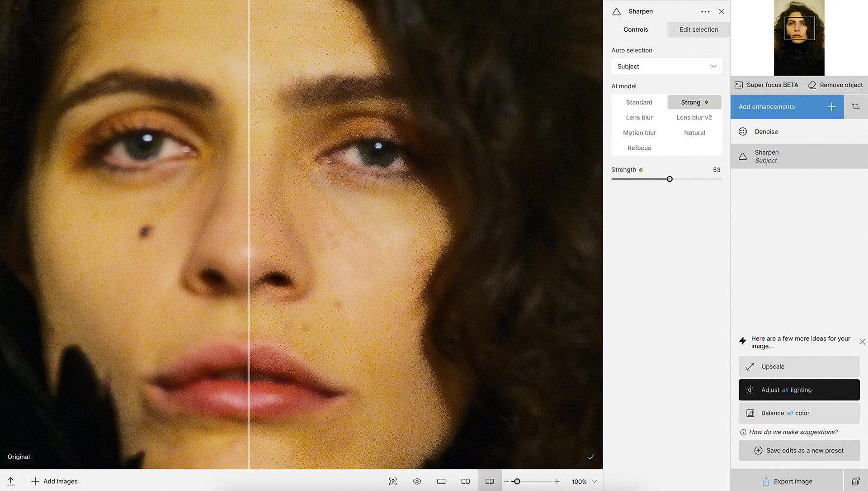Open the Sharpen panel three-dots menu
The width and height of the screenshot is (868, 491).
[705, 12]
